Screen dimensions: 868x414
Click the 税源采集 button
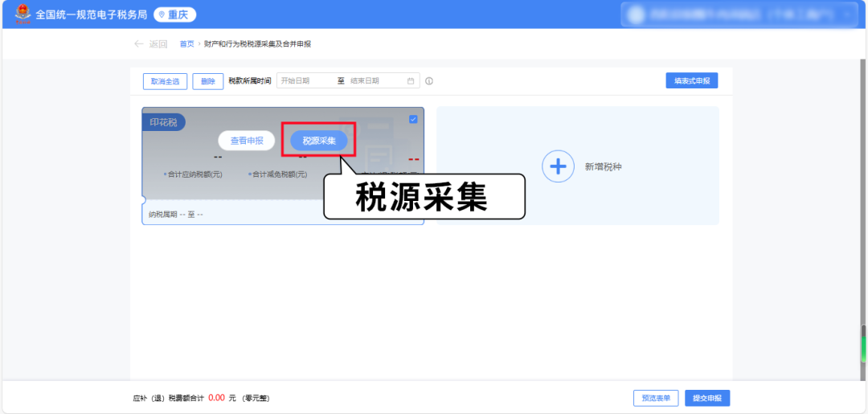319,141
